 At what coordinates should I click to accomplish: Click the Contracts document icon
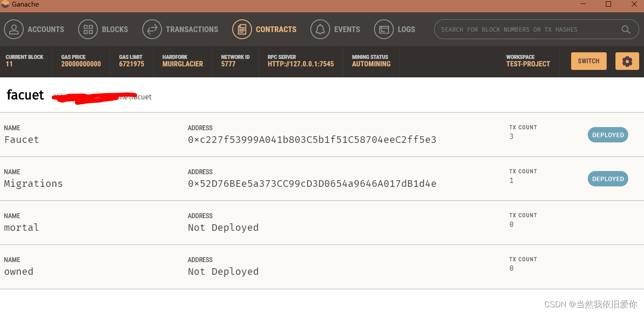point(242,29)
